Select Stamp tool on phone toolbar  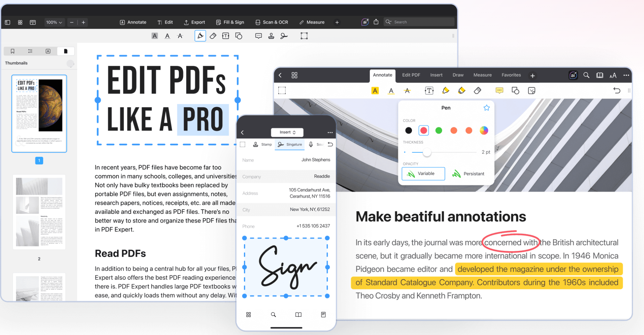262,144
